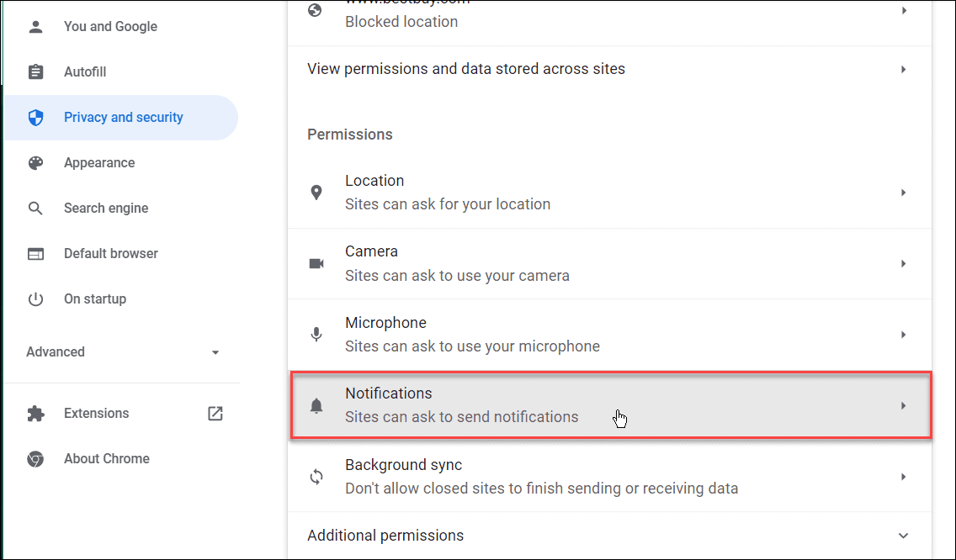Click the Appearance palette icon
Viewport: 956px width, 560px height.
click(36, 162)
